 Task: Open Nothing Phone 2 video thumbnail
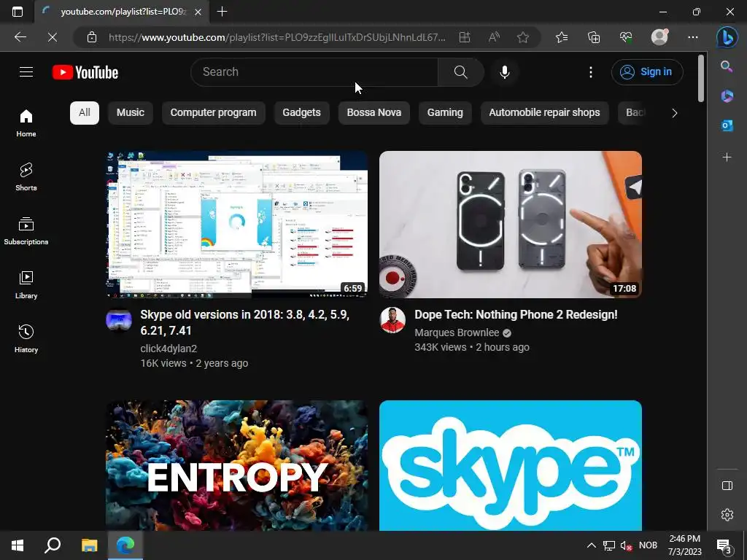(x=510, y=225)
